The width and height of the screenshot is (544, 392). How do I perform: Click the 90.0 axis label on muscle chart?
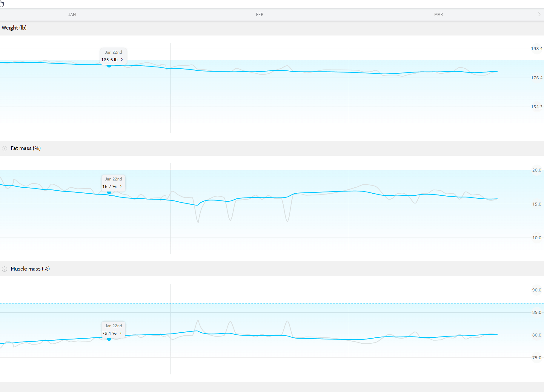click(x=537, y=290)
